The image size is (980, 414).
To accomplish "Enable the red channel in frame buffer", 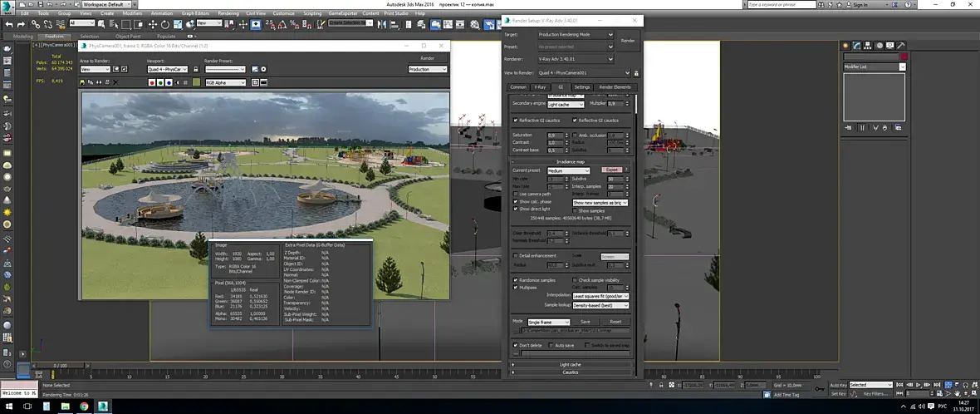I will [151, 82].
